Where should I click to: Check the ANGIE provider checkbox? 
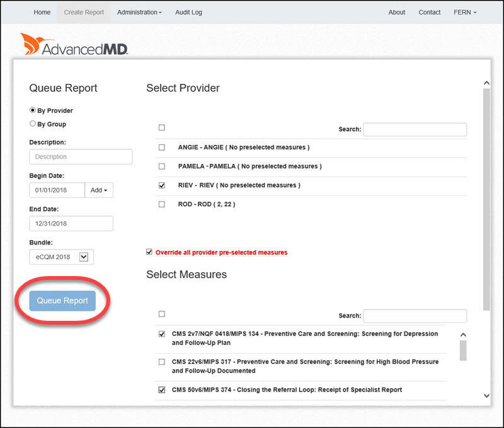click(162, 147)
